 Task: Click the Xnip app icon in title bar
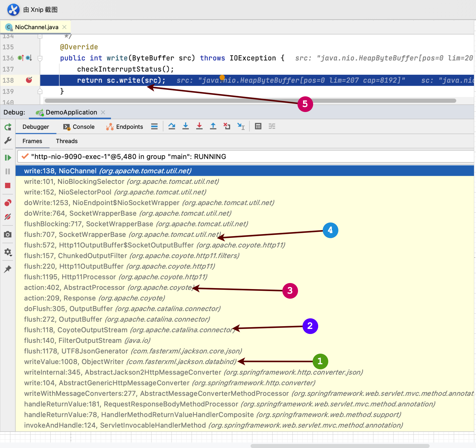pyautogui.click(x=13, y=10)
